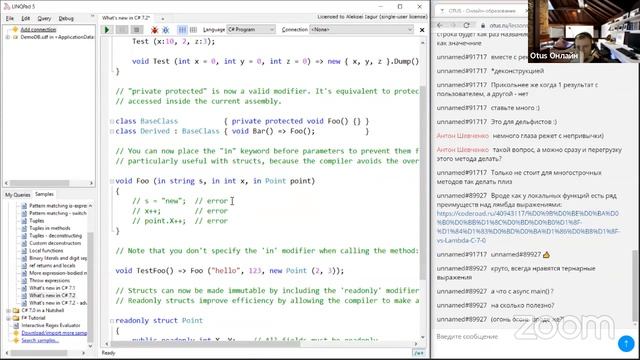Click the Local functions sample file icon

(24, 251)
